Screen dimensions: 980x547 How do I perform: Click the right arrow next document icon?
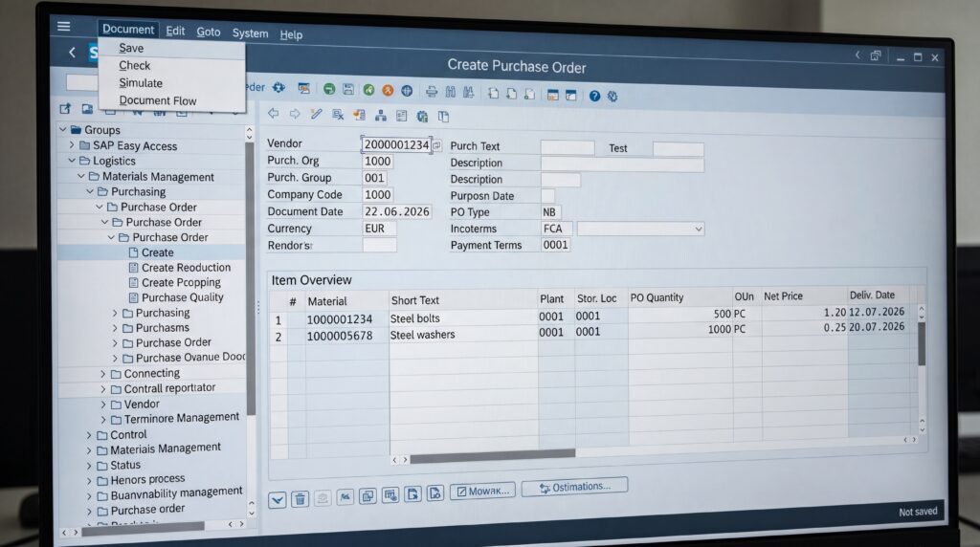click(295, 114)
